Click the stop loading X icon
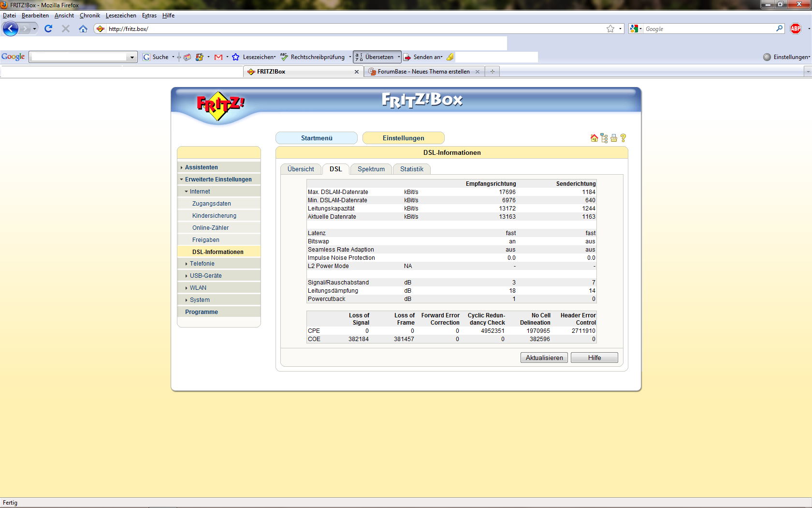 66,29
